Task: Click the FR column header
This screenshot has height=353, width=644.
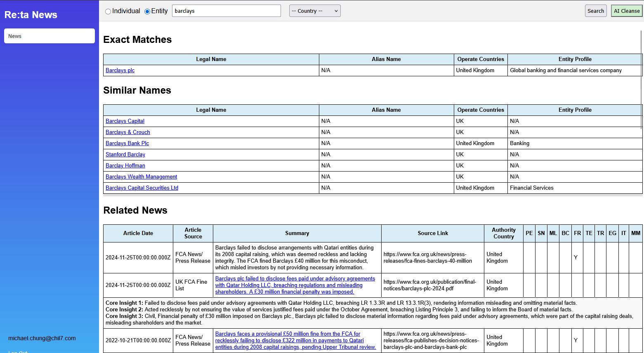Action: (578, 233)
